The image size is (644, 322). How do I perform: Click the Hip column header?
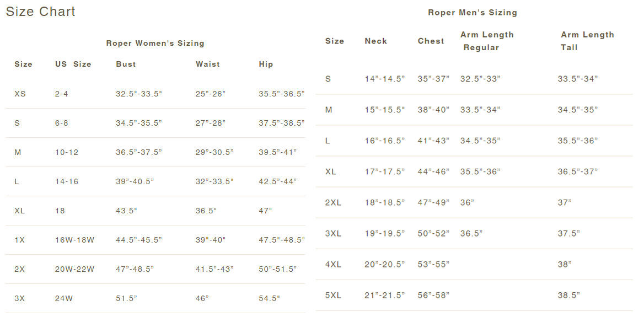266,64
